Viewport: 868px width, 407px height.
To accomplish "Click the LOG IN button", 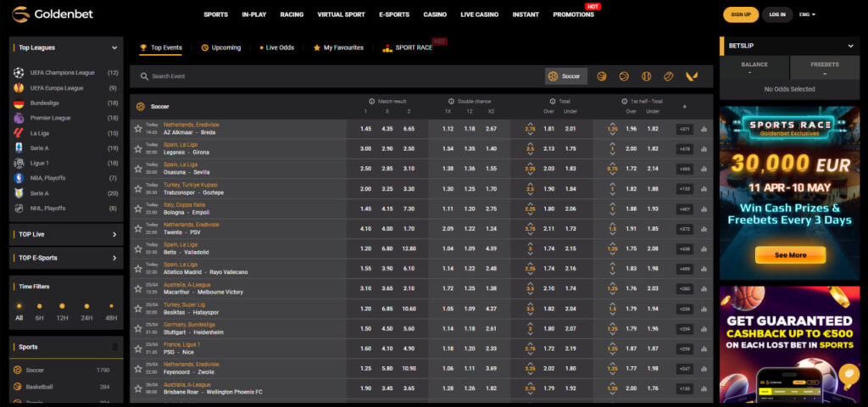I will coord(777,14).
